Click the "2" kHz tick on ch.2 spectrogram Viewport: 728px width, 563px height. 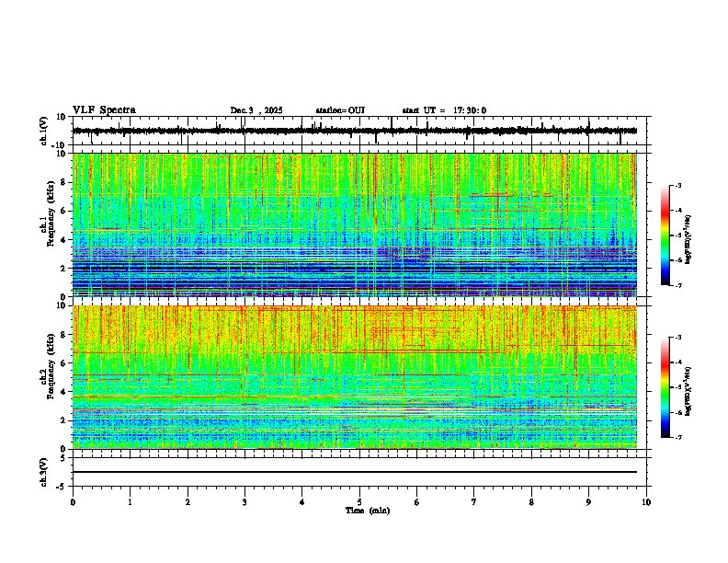tap(64, 420)
